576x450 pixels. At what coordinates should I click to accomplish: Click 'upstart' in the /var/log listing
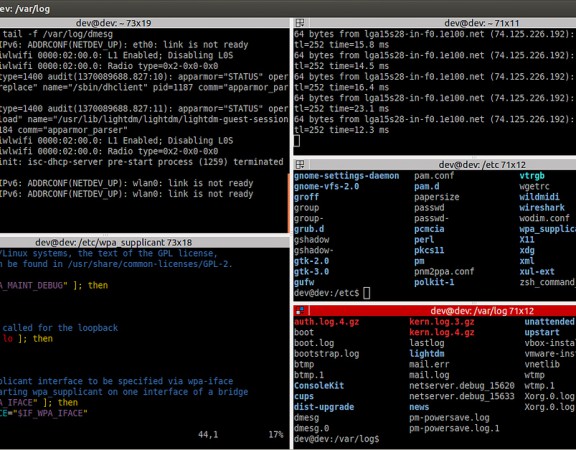click(x=542, y=332)
